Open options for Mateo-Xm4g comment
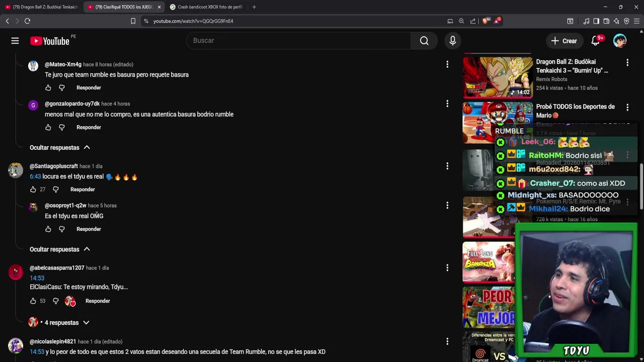This screenshot has height=362, width=644. tap(447, 64)
